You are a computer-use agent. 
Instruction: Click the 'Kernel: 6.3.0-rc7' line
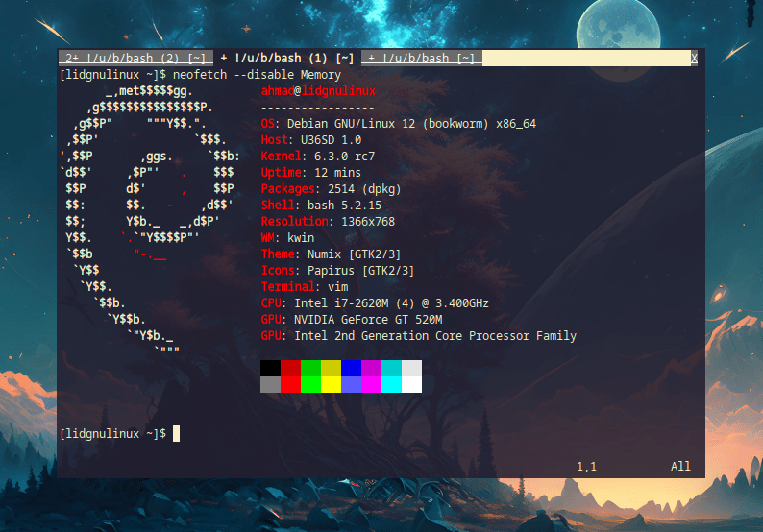(318, 157)
